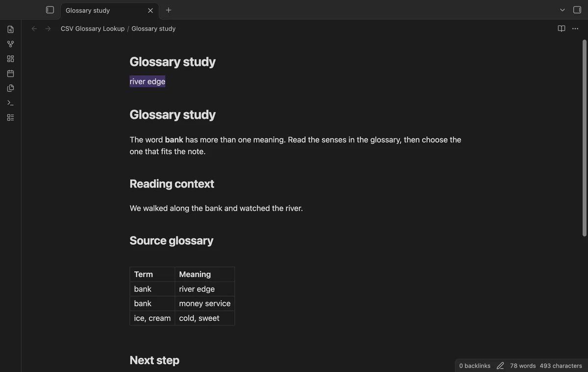Open the canvas icon in the ribbon
The height and width of the screenshot is (372, 588).
pyautogui.click(x=11, y=59)
